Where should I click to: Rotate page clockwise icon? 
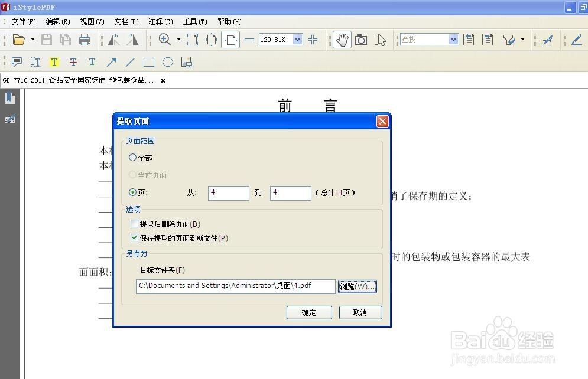coord(132,40)
